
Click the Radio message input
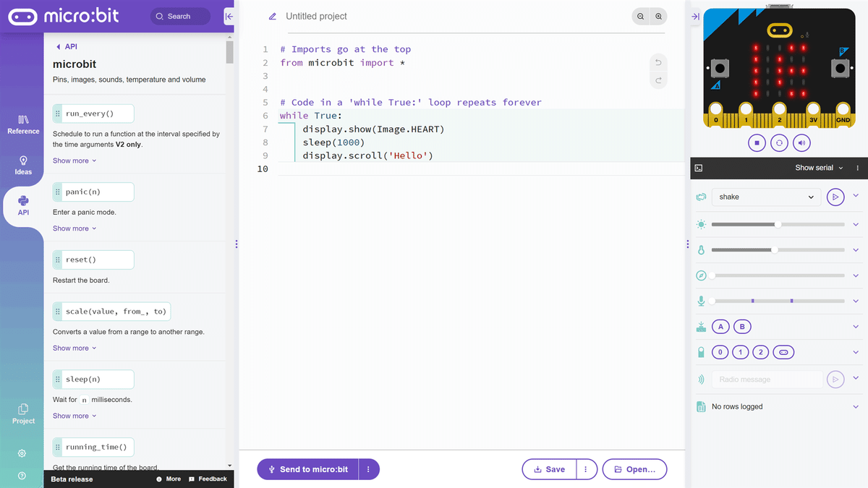pyautogui.click(x=767, y=379)
